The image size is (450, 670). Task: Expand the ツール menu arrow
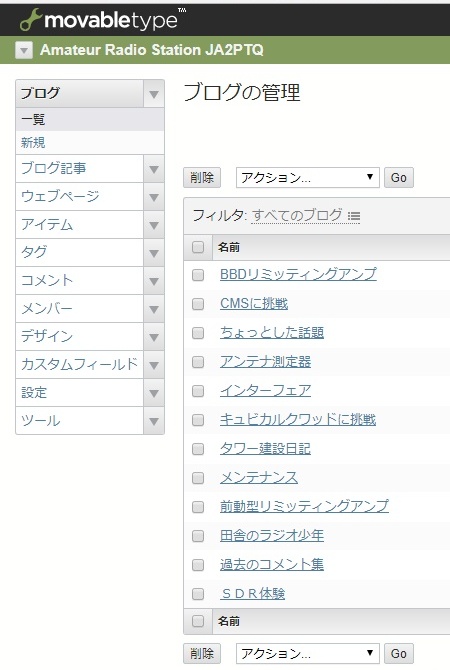pyautogui.click(x=154, y=421)
